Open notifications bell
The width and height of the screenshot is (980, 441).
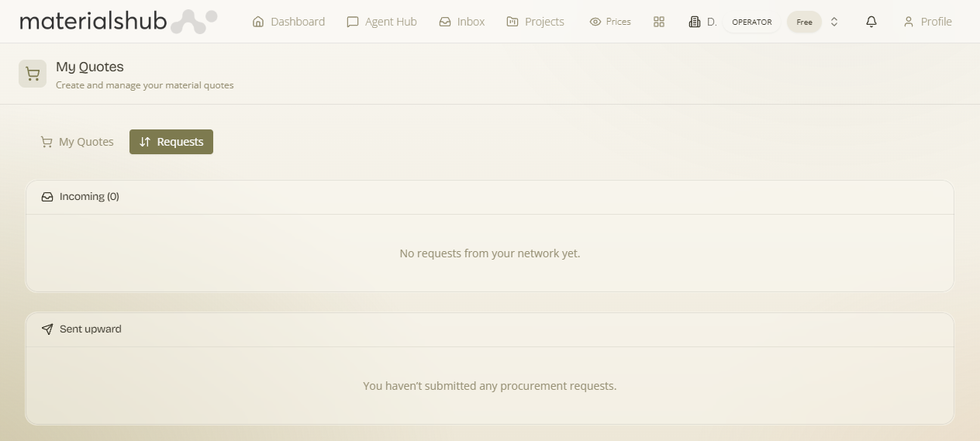coord(871,22)
